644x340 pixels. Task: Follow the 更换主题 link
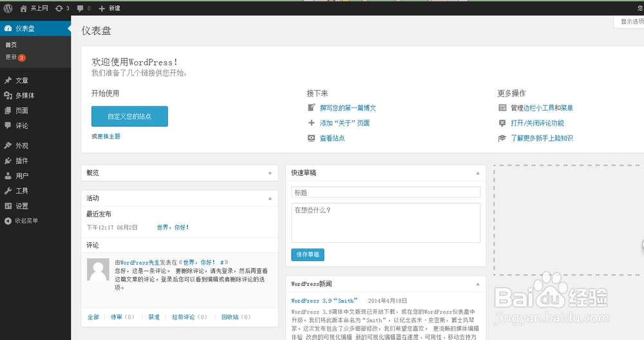109,137
